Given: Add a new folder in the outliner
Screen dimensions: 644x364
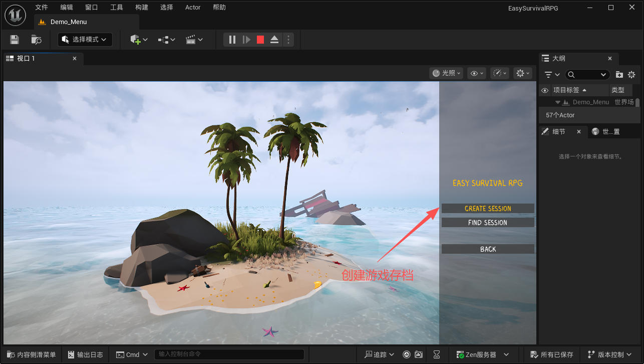Looking at the screenshot, I should pyautogui.click(x=619, y=75).
